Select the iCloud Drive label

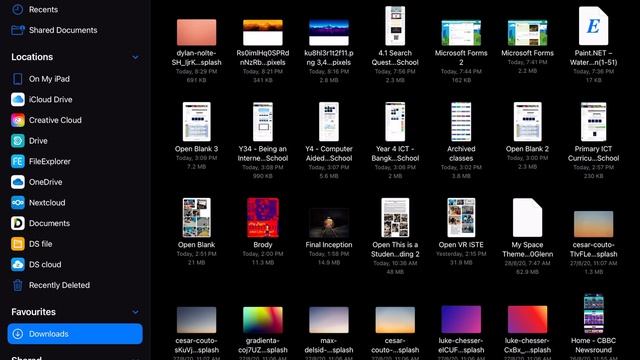[50, 99]
